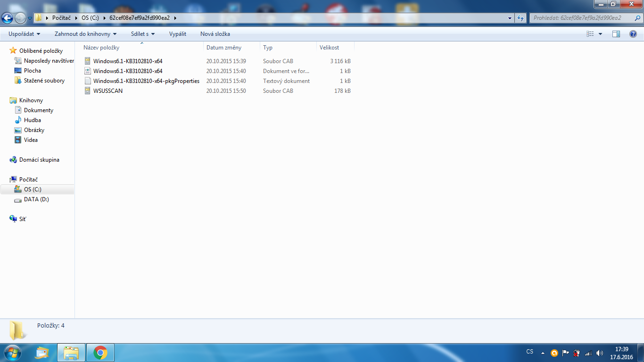Screen dimensions: 644x362
Task: Expand the arrow after Počítač in address bar
Action: [x=76, y=18]
